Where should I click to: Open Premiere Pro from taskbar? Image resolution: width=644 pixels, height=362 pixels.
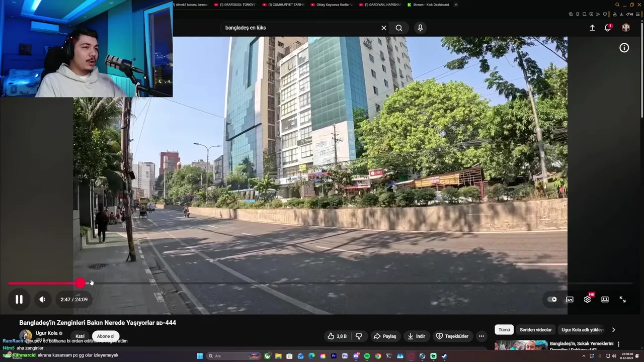coord(334,356)
